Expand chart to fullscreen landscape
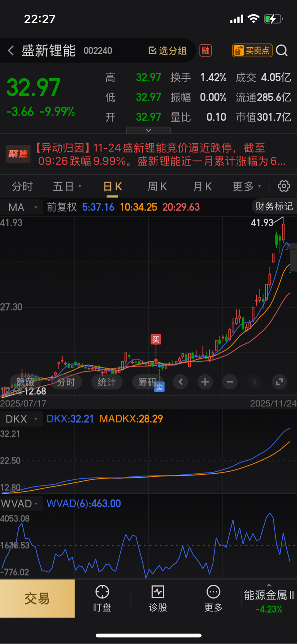The height and width of the screenshot is (644, 297). 279,382
